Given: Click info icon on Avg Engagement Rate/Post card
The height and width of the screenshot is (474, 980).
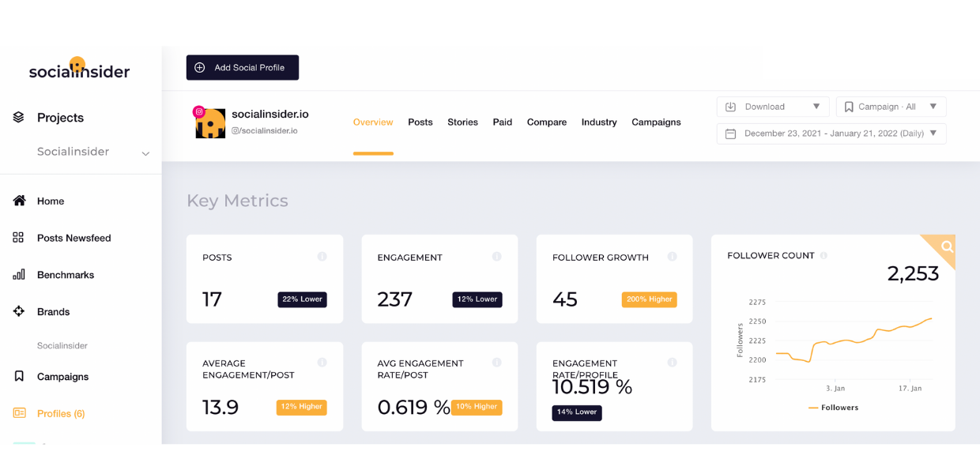Looking at the screenshot, I should point(496,363).
